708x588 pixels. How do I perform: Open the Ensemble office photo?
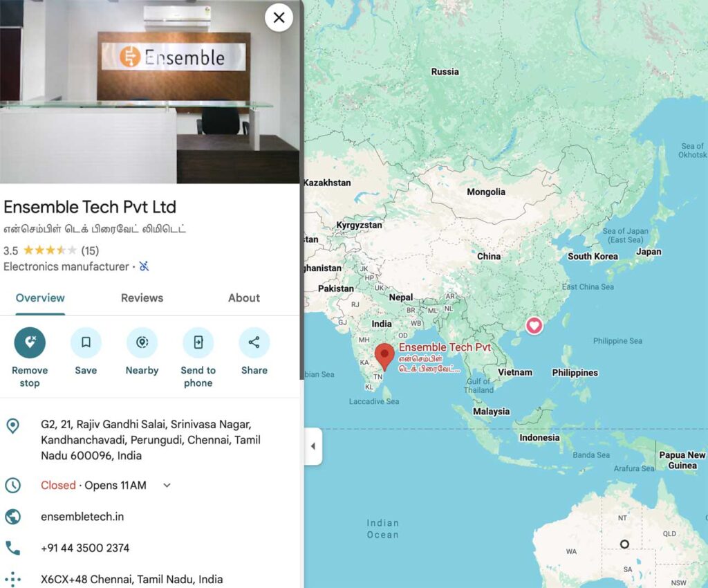click(x=149, y=92)
